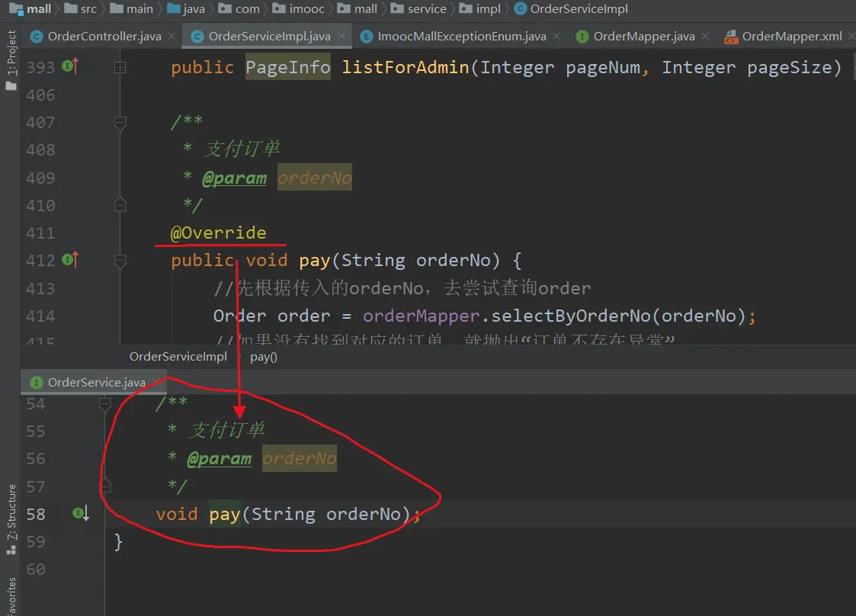Click the implemented-by gutter icon on line 58
The height and width of the screenshot is (616, 856).
click(81, 513)
